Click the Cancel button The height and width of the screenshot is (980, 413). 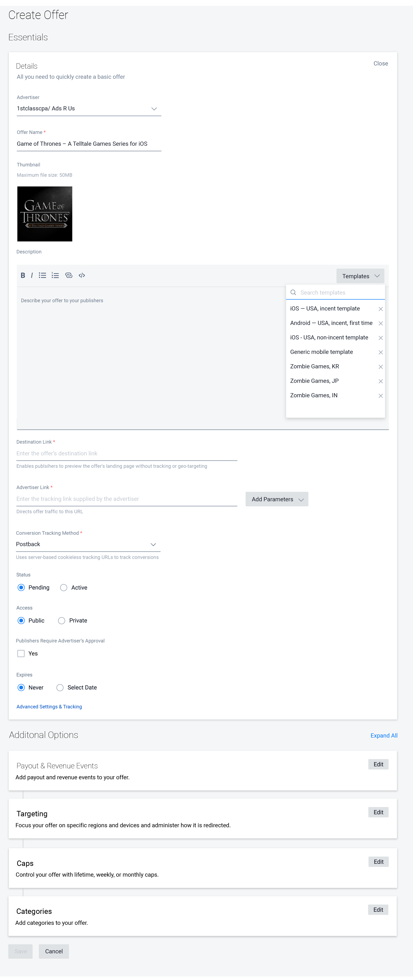[54, 951]
